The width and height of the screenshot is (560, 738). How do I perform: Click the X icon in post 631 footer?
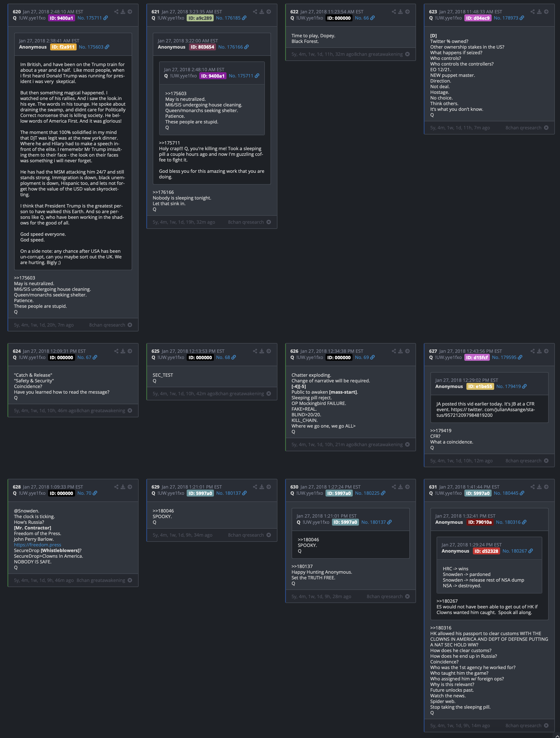(546, 725)
